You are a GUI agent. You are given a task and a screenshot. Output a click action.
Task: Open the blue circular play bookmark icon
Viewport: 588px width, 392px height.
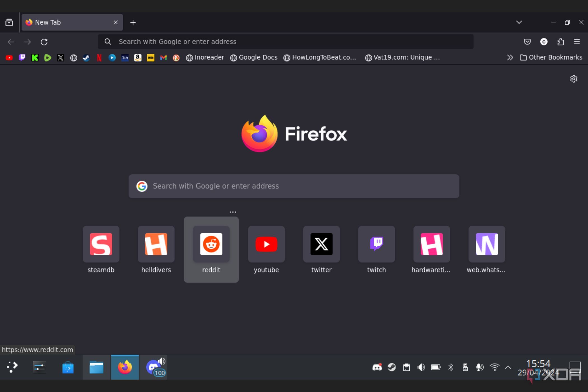pyautogui.click(x=112, y=58)
